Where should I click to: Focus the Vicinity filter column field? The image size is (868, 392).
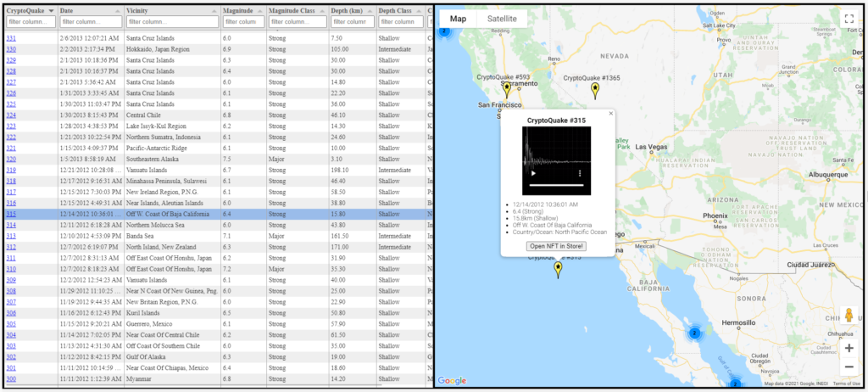(x=172, y=21)
